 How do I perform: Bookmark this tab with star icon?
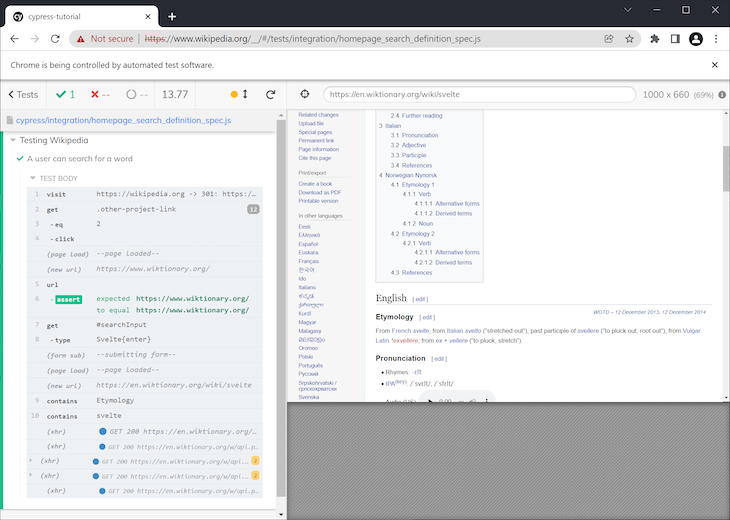pos(629,39)
